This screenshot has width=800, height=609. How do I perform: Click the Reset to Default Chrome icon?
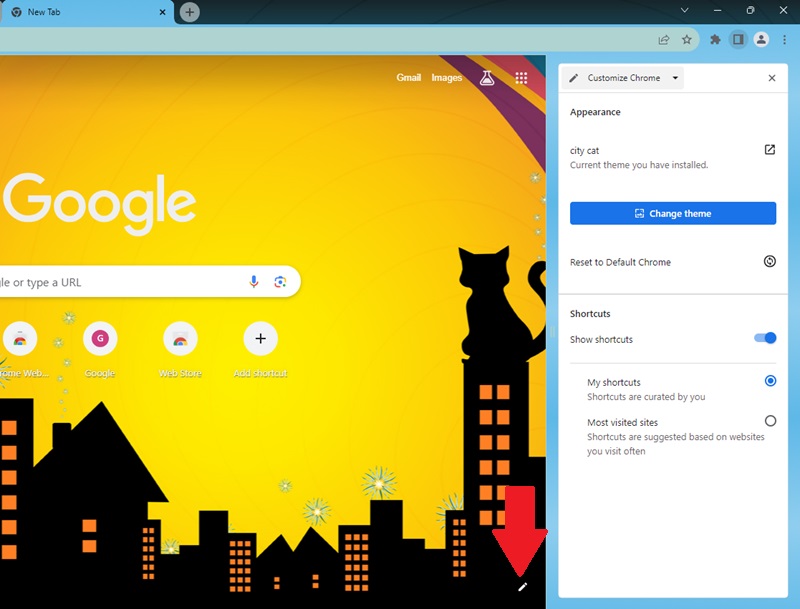[769, 261]
